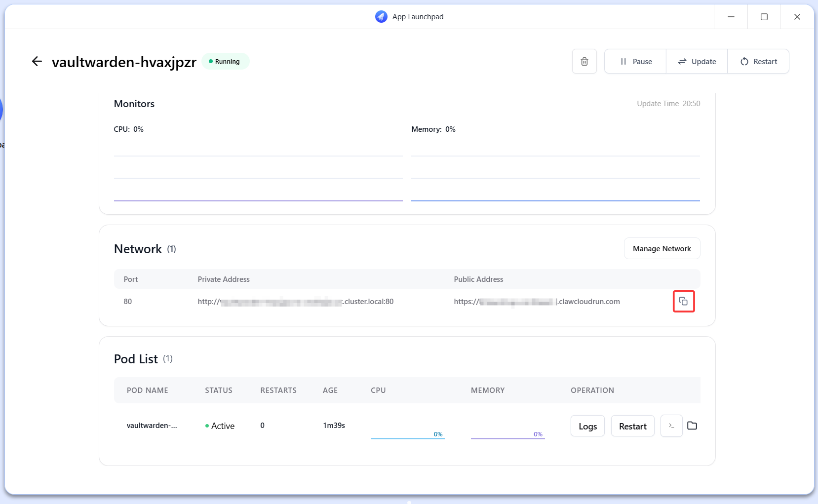The height and width of the screenshot is (504, 818).
Task: Click the pod age 1m39s
Action: pos(334,426)
